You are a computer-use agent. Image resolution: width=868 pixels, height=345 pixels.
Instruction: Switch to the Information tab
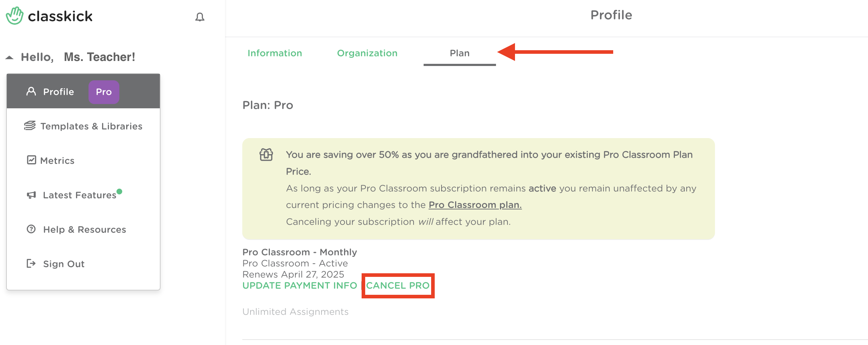[x=275, y=53]
